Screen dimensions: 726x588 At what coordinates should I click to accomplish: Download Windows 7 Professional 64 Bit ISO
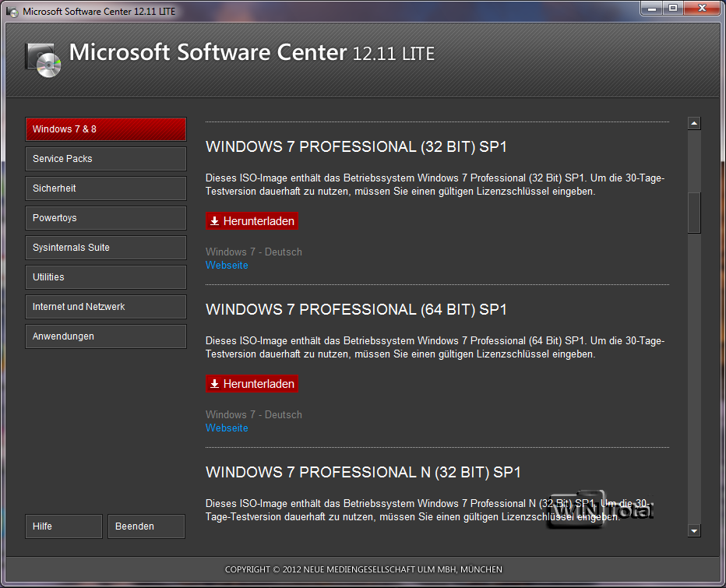click(252, 384)
